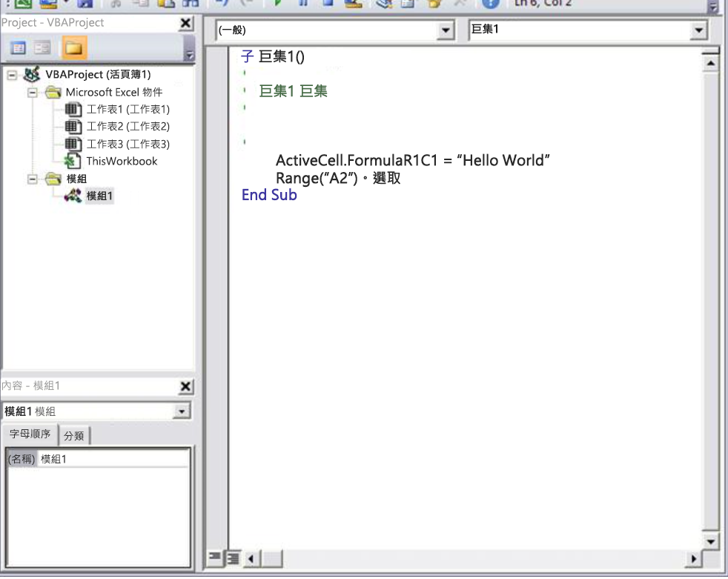Click the code window vertical scrollbar down arrow
Image resolution: width=728 pixels, height=579 pixels.
point(710,541)
